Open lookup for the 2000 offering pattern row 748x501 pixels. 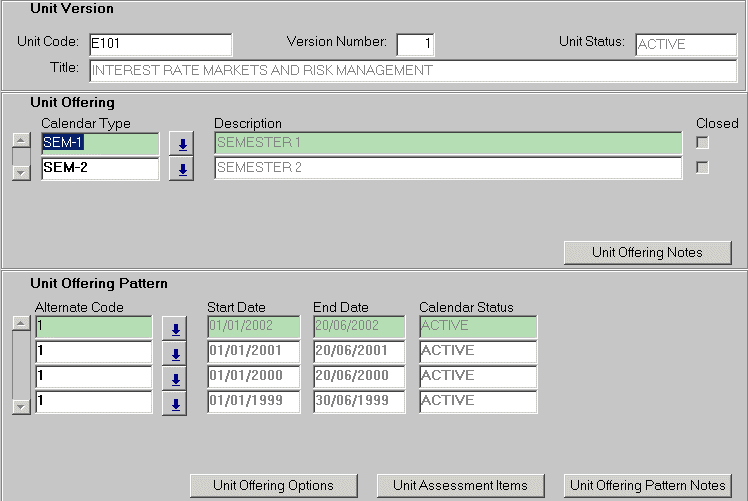[x=175, y=379]
